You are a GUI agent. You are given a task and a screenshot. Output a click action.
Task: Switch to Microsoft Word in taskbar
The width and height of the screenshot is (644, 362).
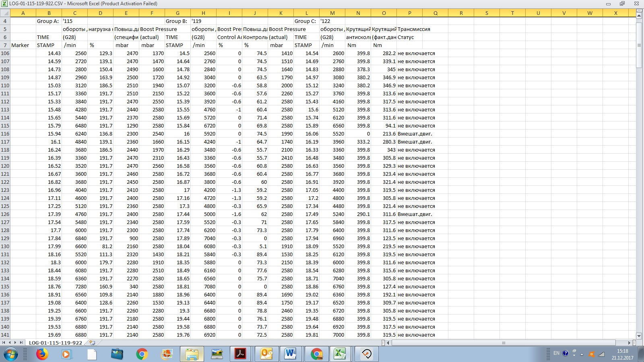point(291,354)
